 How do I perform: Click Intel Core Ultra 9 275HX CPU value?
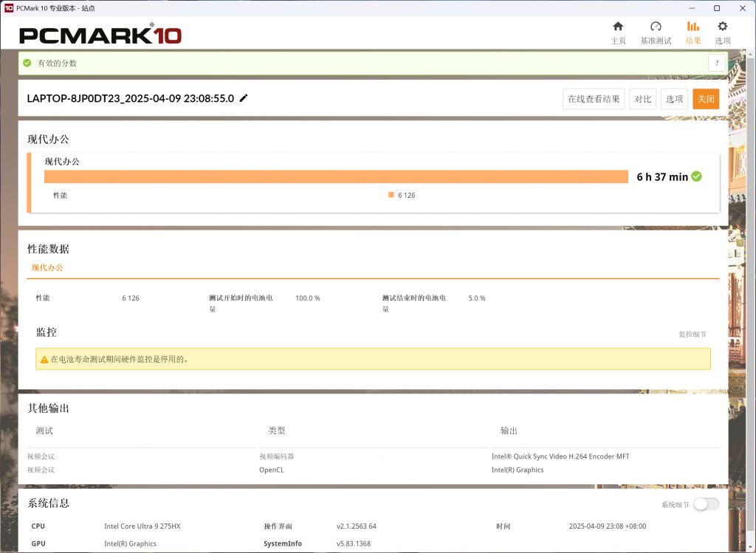(x=142, y=526)
